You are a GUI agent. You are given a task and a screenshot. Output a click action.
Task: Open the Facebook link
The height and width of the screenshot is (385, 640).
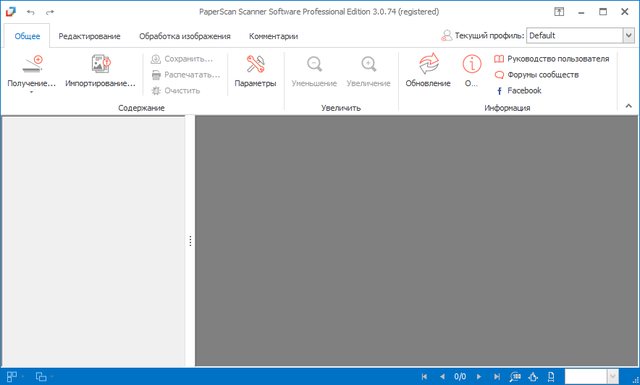[x=518, y=91]
